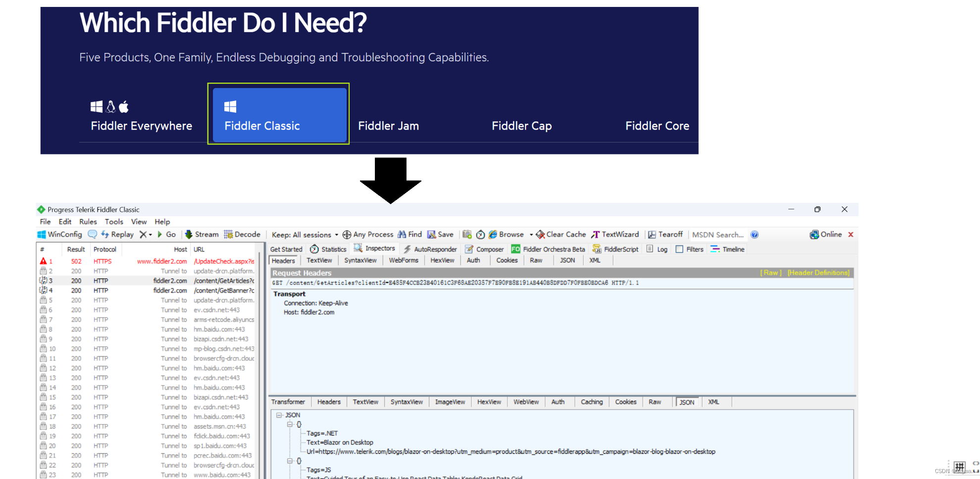Screen dimensions: 980x479
Task: Collapse the second JSON object node
Action: tap(290, 461)
